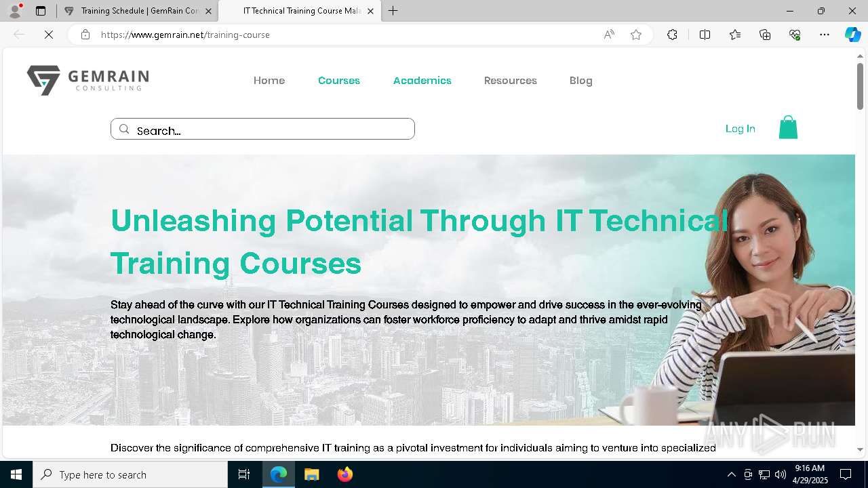Close the Training Schedule tab

point(208,11)
